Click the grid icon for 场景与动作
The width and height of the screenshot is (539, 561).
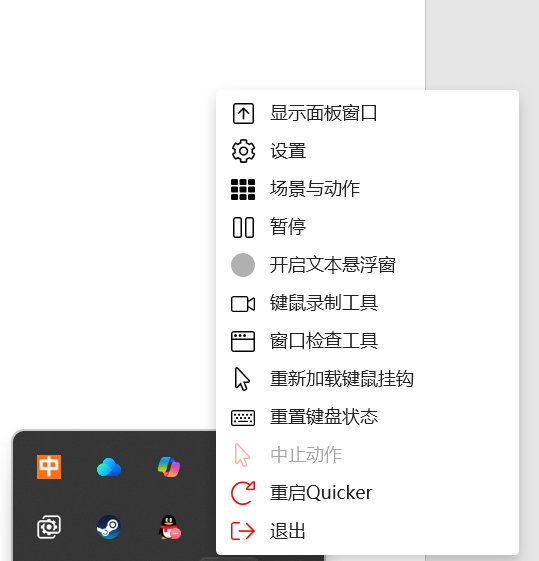click(x=243, y=189)
